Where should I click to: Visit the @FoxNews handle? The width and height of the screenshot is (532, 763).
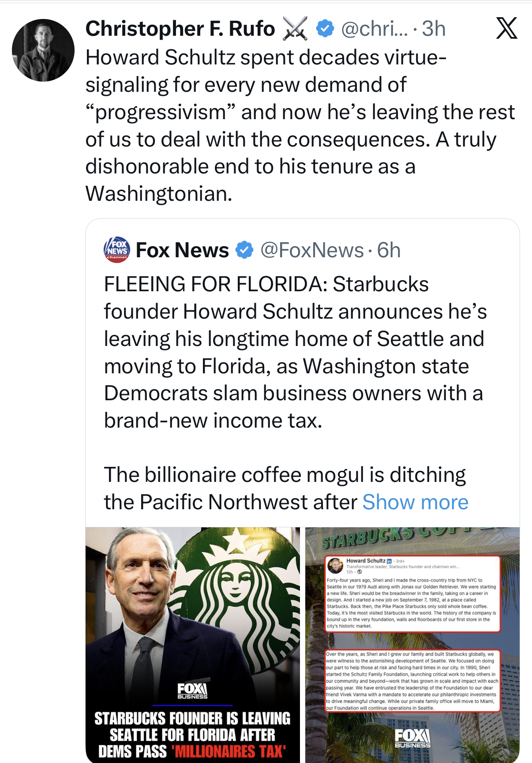click(312, 250)
